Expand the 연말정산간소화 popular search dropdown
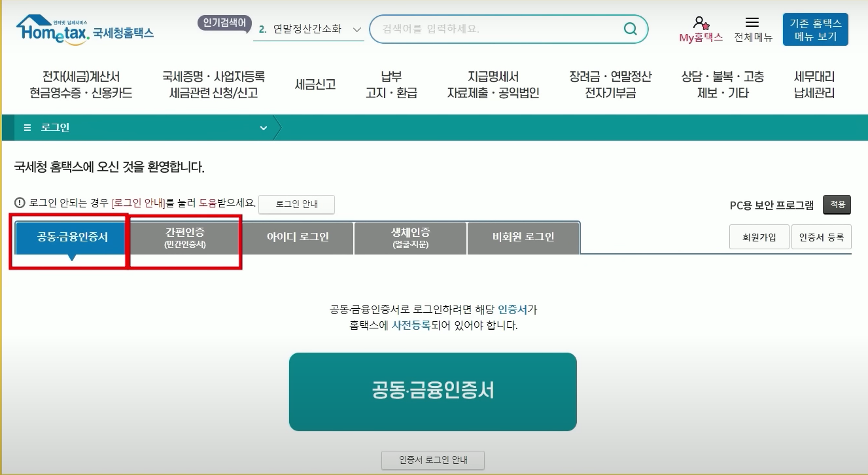868x475 pixels. 357,29
